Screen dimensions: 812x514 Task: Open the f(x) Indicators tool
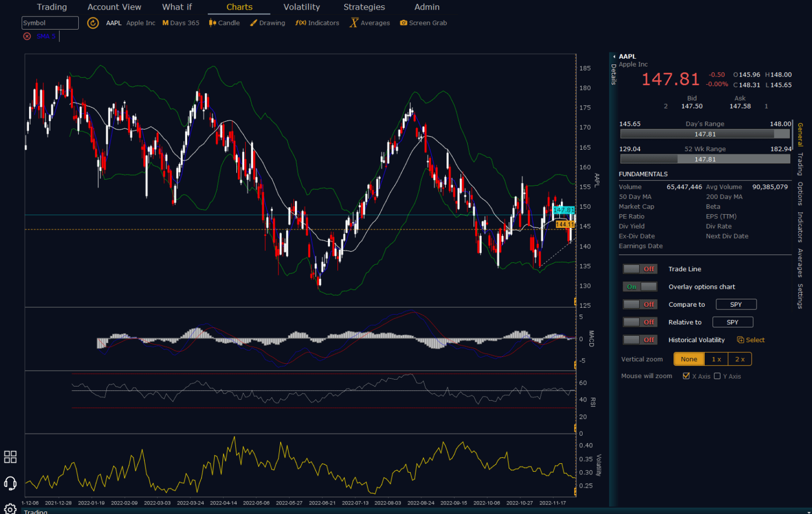tap(317, 23)
